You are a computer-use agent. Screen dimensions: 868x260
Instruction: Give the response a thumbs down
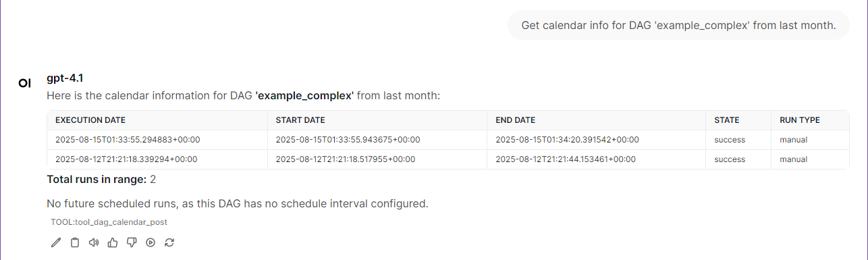pos(132,242)
